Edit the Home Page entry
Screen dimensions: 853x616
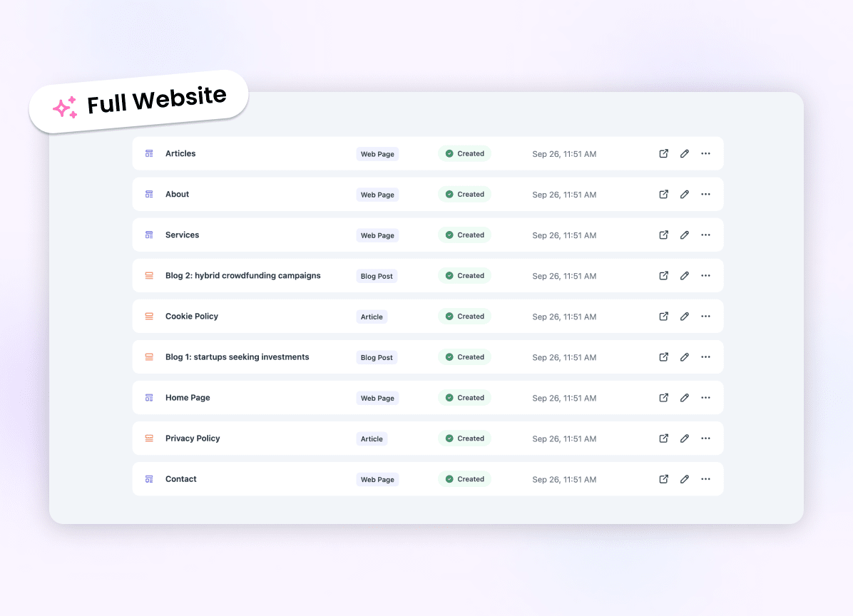(x=685, y=397)
